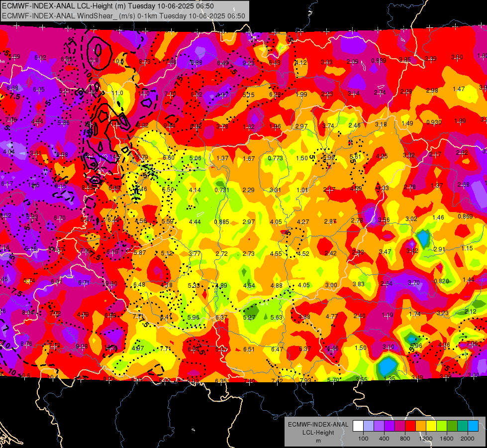The width and height of the screenshot is (487, 448).
Task: Click the wind shear value '5.27'
Action: [x=249, y=318]
